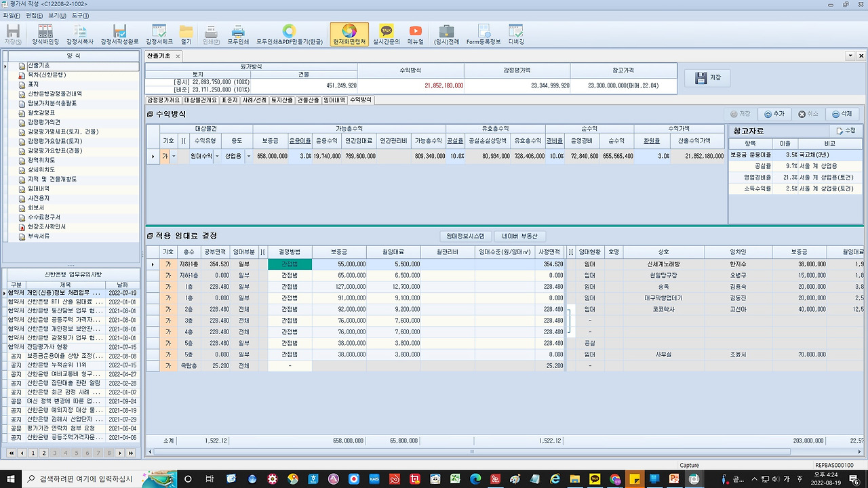The image size is (868, 488).
Task: Click the 공실율 column header link
Action: [454, 141]
